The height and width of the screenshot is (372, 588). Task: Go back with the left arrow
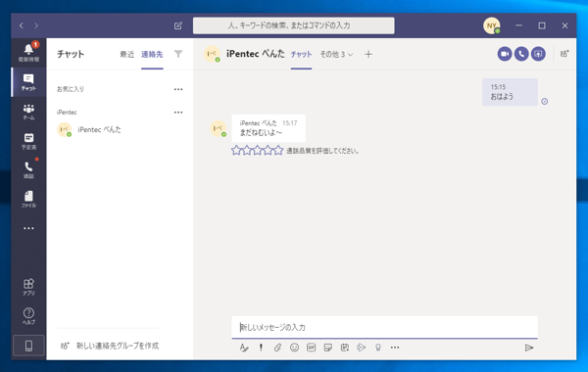click(x=22, y=25)
